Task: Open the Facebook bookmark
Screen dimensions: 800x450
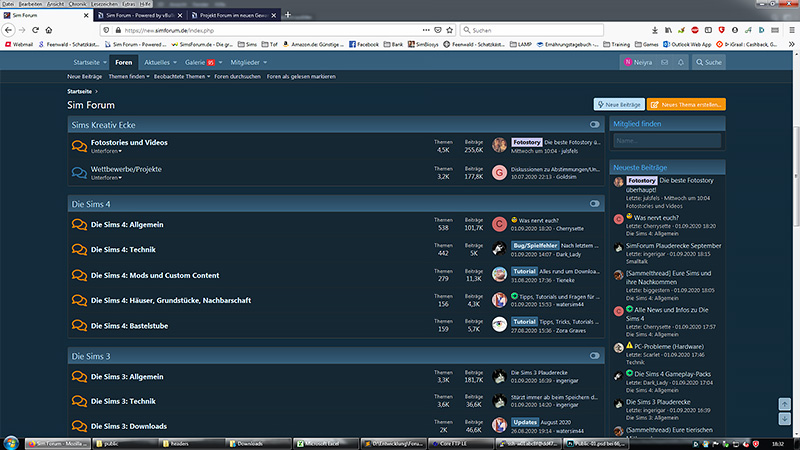Action: pos(364,44)
